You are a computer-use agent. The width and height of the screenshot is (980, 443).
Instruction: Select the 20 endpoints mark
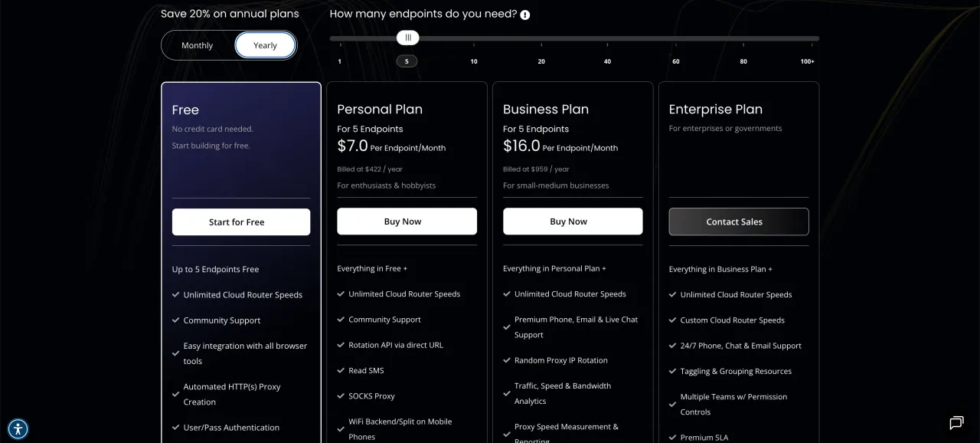pos(541,61)
